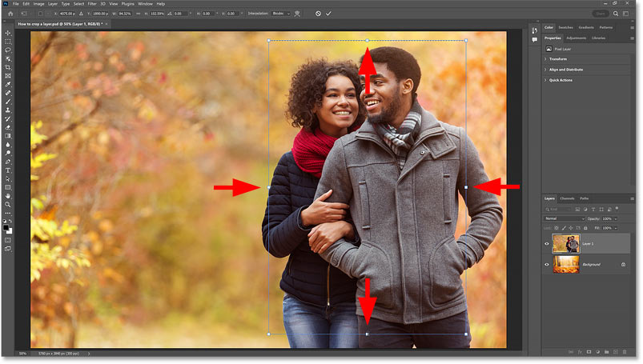Select the Gradient tool
This screenshot has height=364, width=643.
point(8,136)
